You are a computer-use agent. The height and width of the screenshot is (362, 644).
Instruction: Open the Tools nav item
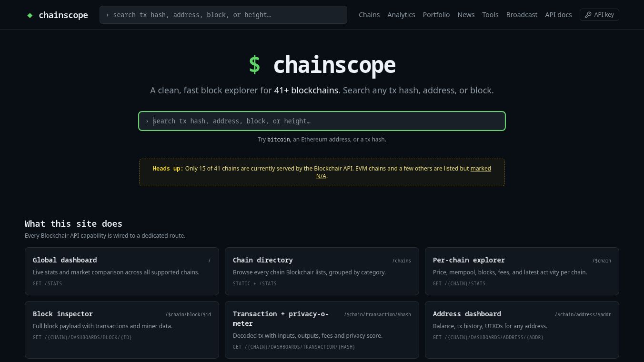pos(490,15)
